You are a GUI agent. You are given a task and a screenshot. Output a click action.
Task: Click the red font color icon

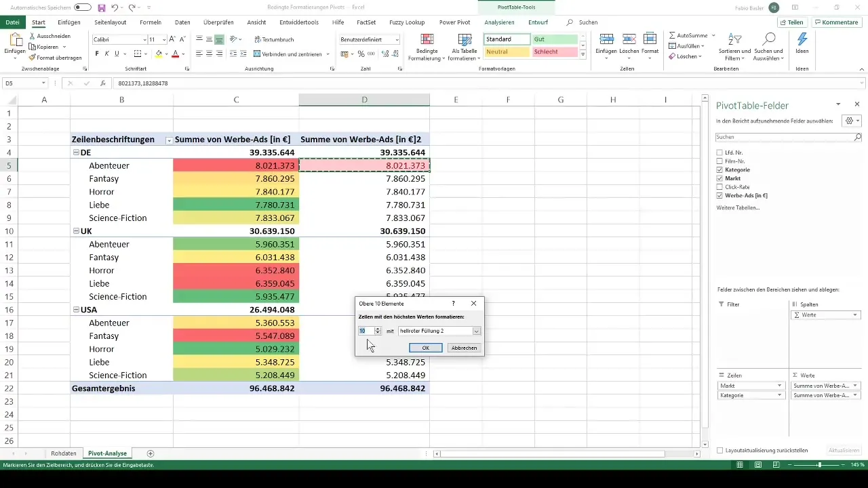175,54
